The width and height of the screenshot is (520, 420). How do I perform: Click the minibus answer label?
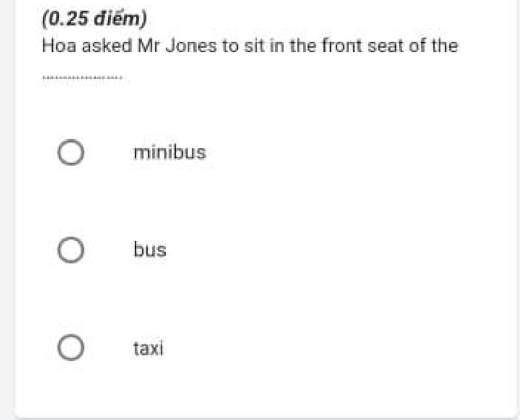coord(169,152)
